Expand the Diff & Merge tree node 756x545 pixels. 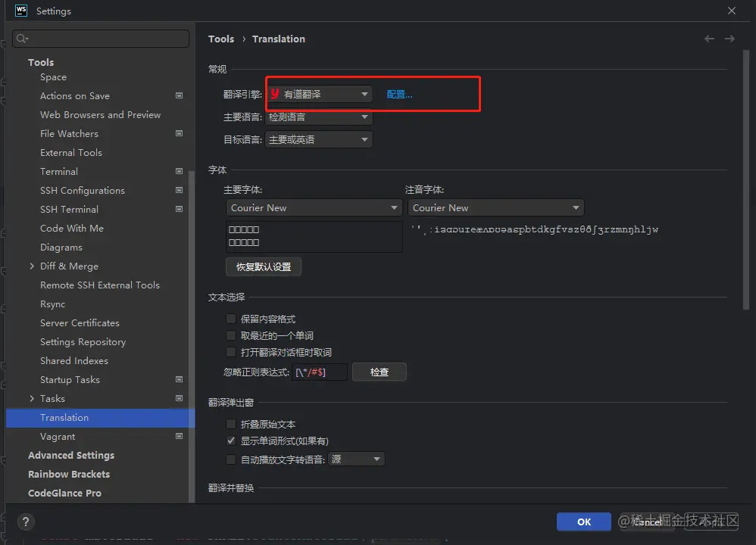(32, 266)
